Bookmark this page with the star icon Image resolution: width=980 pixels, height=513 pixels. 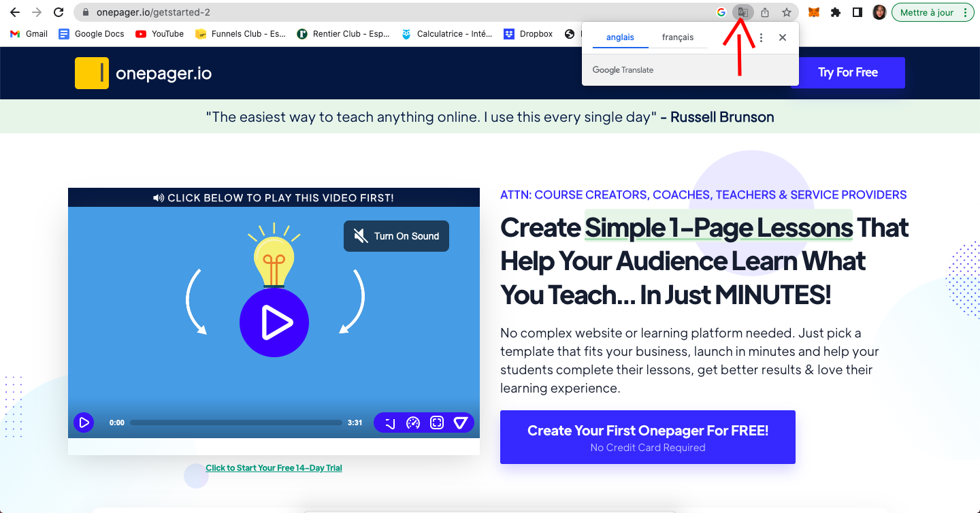[x=787, y=12]
